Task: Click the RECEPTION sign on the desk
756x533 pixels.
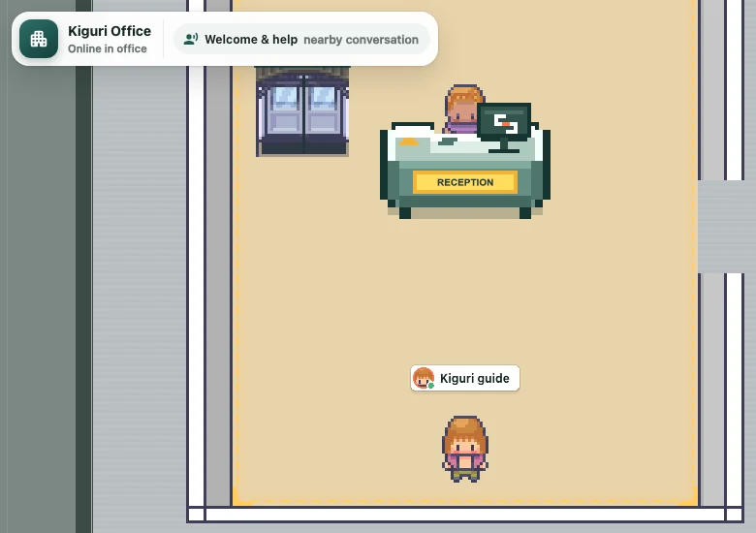Action: [465, 182]
